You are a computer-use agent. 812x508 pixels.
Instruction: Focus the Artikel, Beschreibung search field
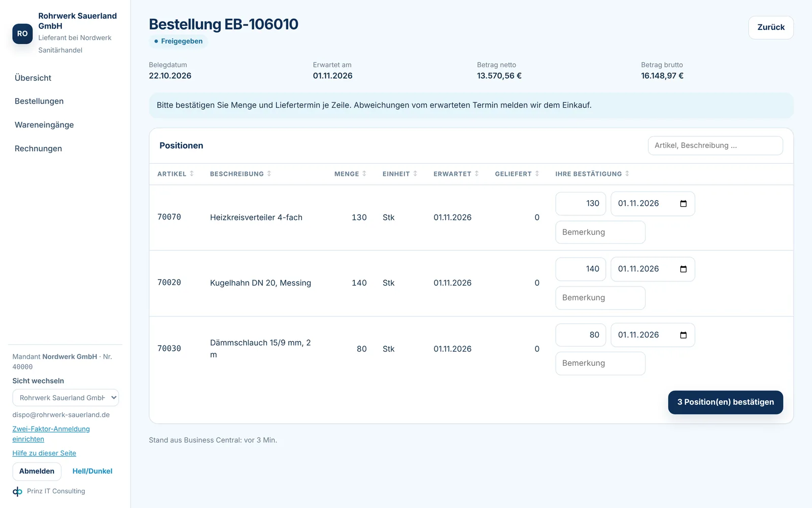point(715,145)
